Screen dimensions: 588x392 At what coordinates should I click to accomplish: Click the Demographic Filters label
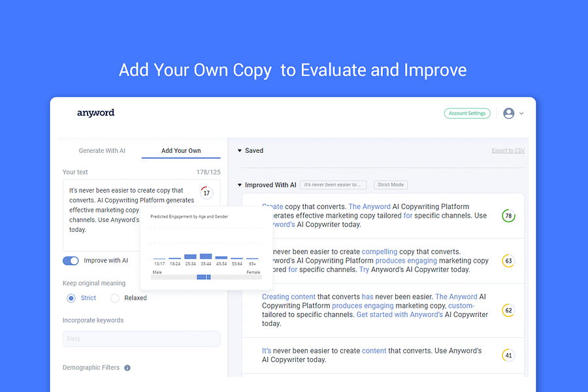91,368
